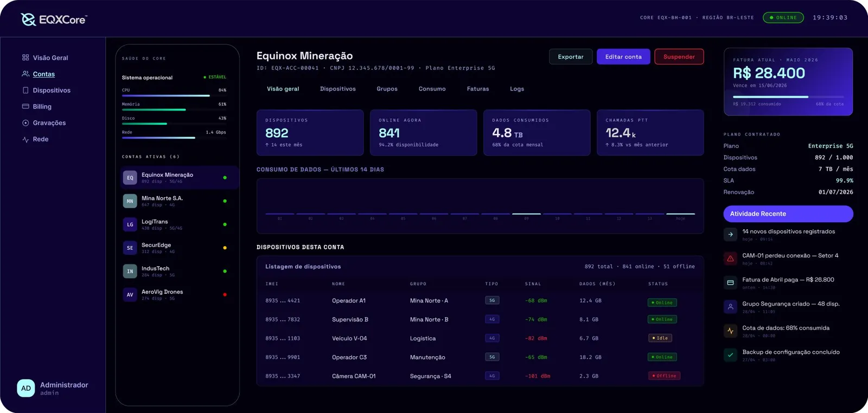
Task: Open the Dispositivos tab
Action: click(x=338, y=89)
